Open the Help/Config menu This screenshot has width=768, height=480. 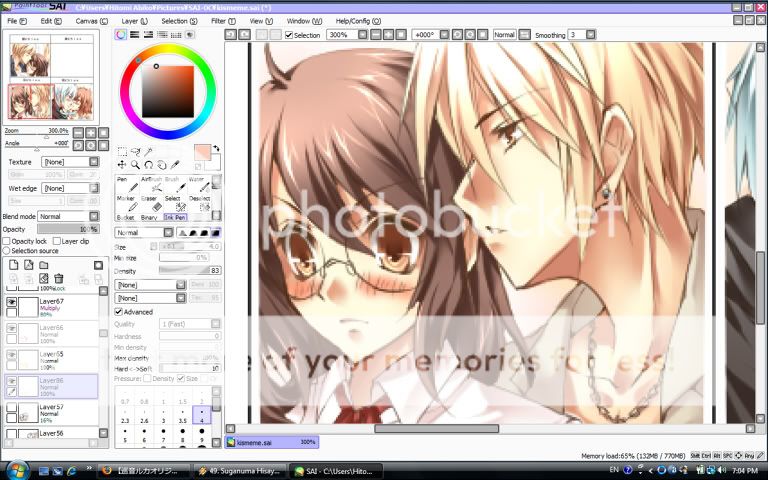point(358,21)
